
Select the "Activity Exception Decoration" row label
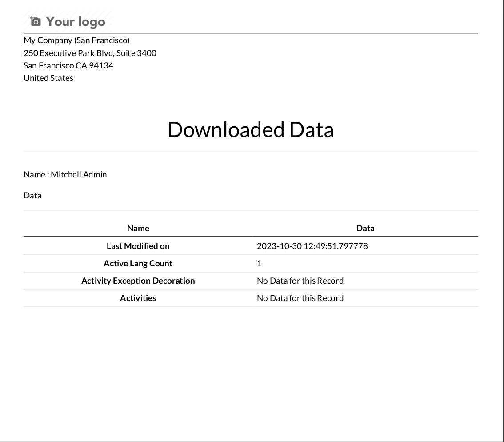coord(138,281)
